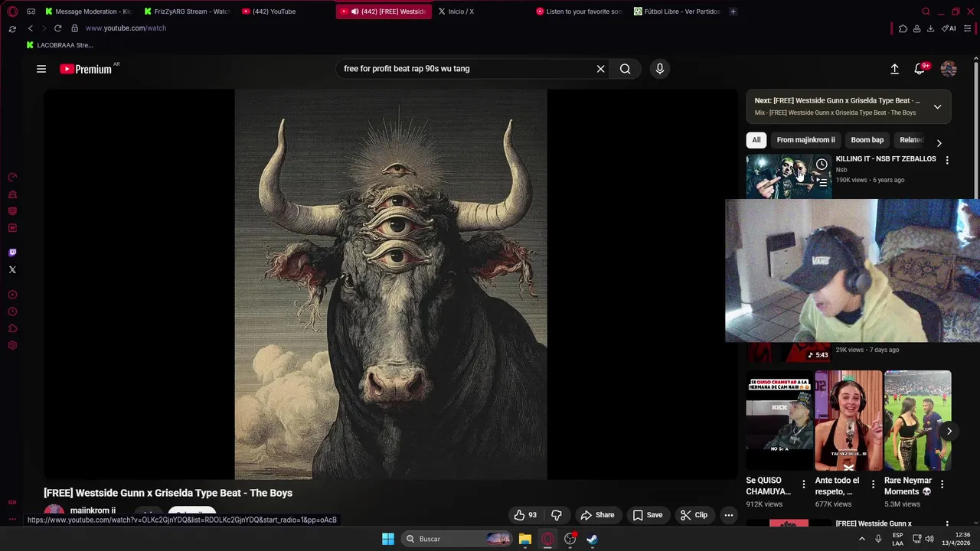
Task: Click the taskbar Buscar search box
Action: (457, 539)
